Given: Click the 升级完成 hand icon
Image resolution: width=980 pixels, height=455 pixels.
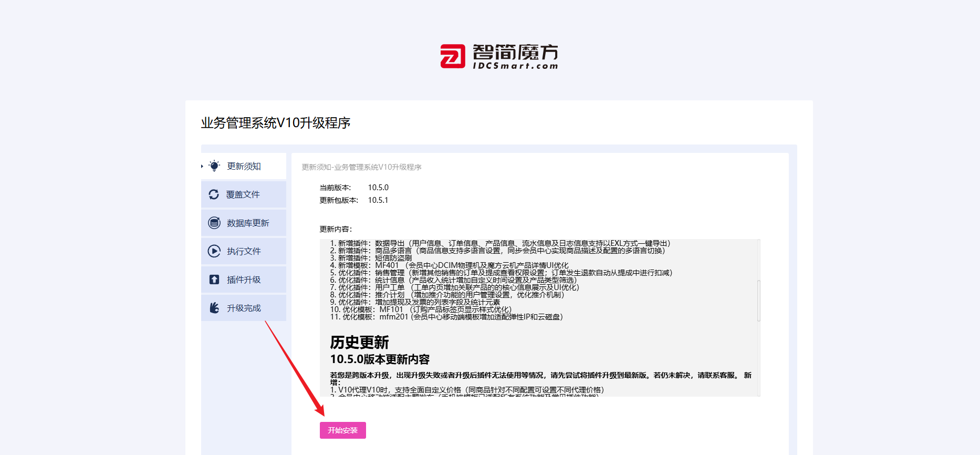Looking at the screenshot, I should (x=214, y=308).
